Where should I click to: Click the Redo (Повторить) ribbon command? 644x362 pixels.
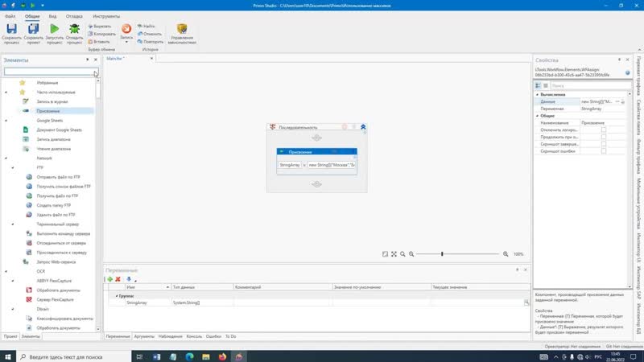coord(151,42)
